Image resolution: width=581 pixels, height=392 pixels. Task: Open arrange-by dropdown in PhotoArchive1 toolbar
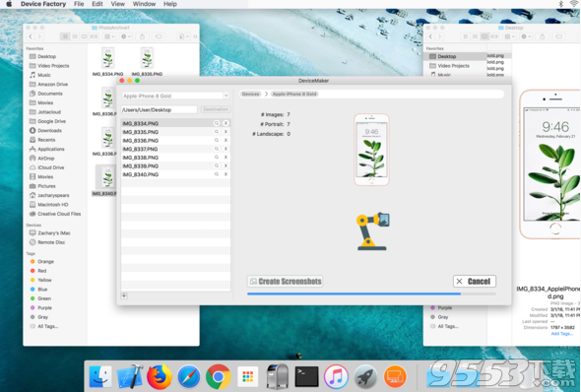point(109,36)
